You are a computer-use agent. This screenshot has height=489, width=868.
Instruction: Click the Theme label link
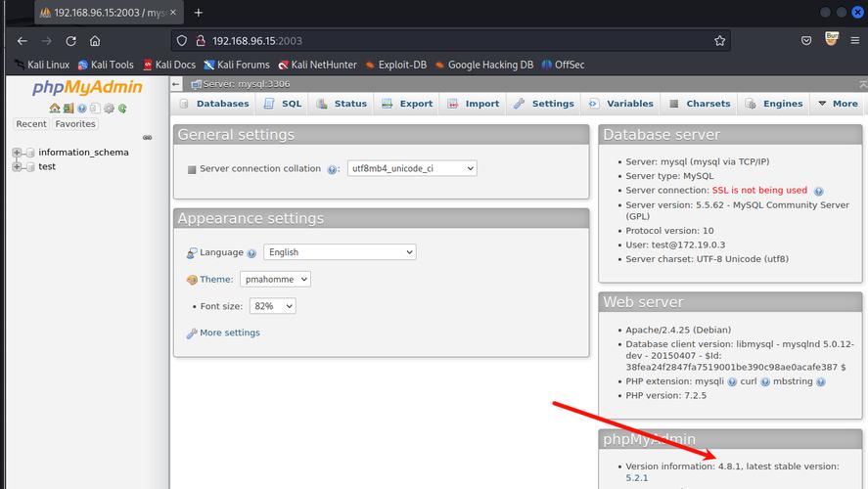(216, 280)
